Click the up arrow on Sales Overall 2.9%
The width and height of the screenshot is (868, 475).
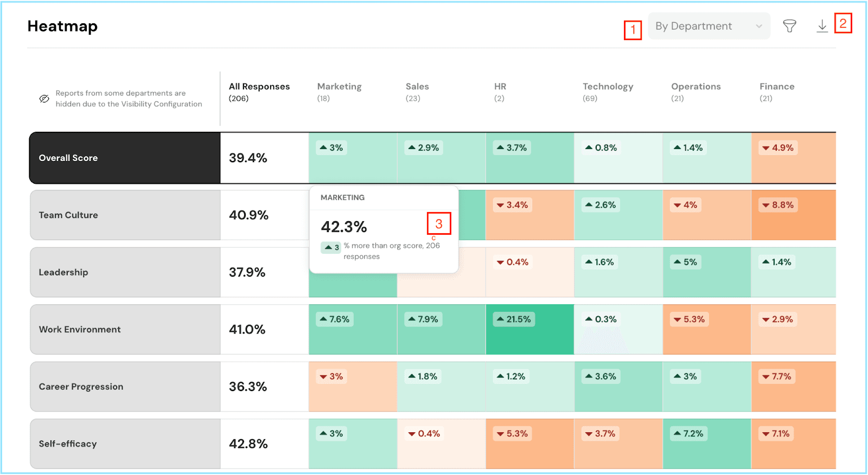[412, 147]
